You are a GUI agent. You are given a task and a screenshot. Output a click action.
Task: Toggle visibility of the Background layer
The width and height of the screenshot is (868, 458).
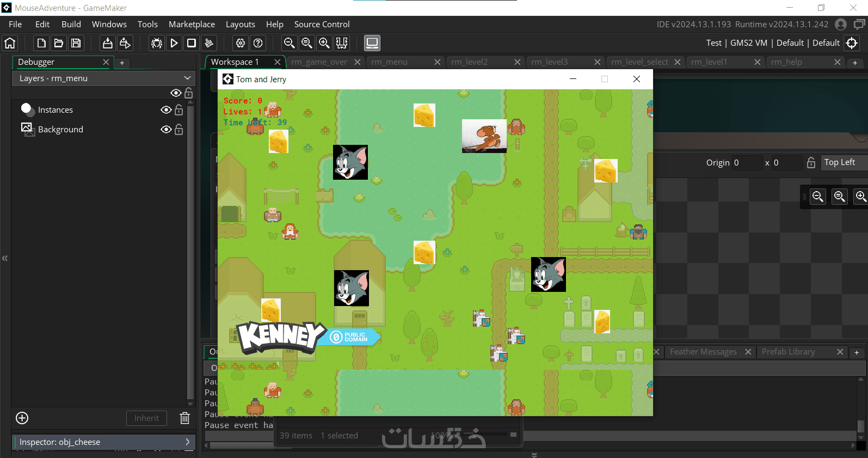pyautogui.click(x=166, y=130)
